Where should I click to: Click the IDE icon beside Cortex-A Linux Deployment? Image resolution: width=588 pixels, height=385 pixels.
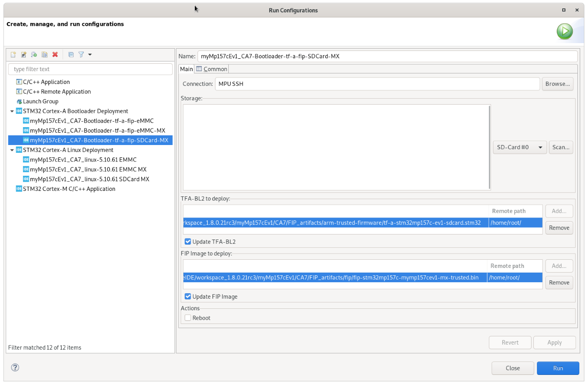click(19, 150)
